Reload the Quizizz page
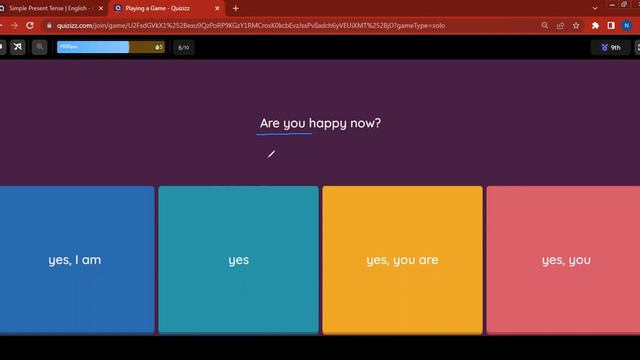640x360 pixels. [30, 25]
